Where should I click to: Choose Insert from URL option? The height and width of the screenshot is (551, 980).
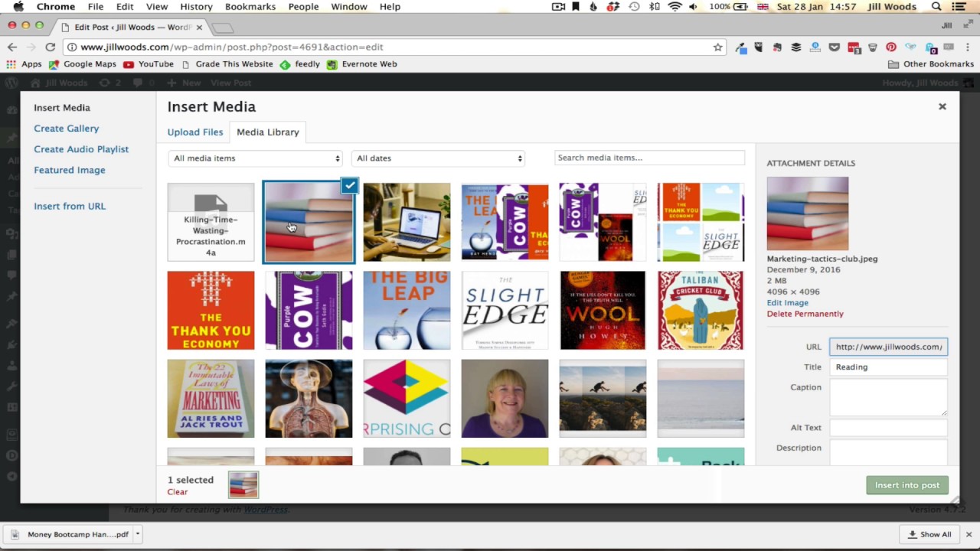pos(70,206)
